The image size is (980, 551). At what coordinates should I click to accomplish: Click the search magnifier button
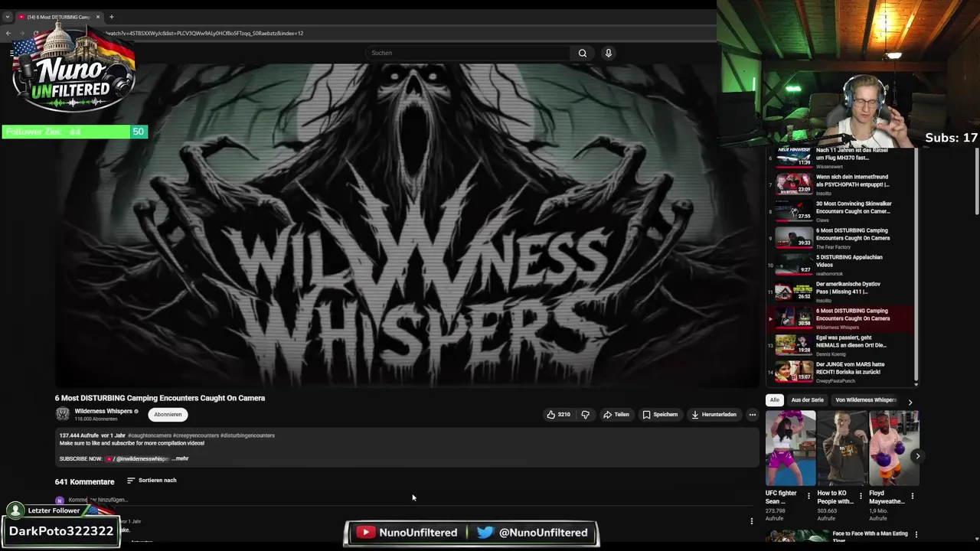(x=583, y=53)
